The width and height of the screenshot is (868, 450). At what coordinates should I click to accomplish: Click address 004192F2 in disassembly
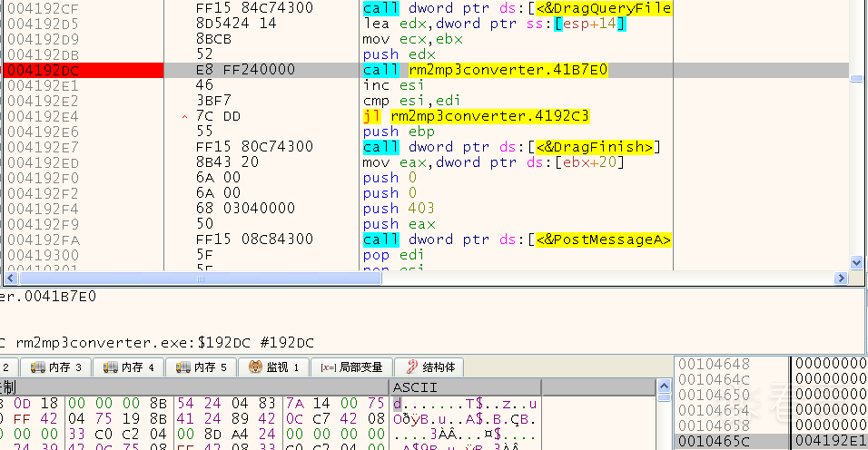[x=44, y=194]
